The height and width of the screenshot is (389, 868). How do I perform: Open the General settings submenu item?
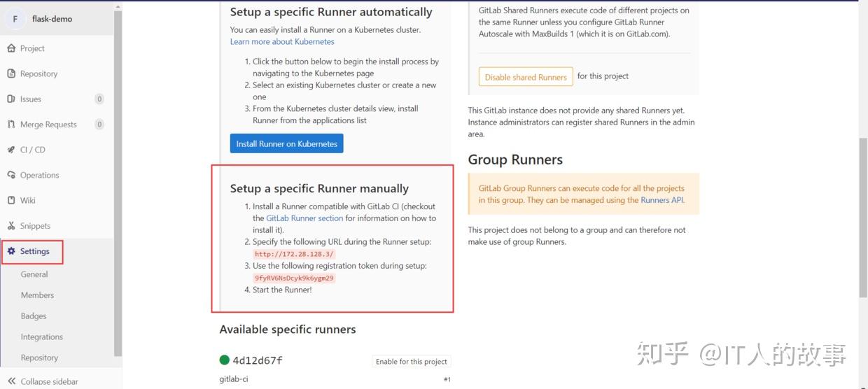34,274
